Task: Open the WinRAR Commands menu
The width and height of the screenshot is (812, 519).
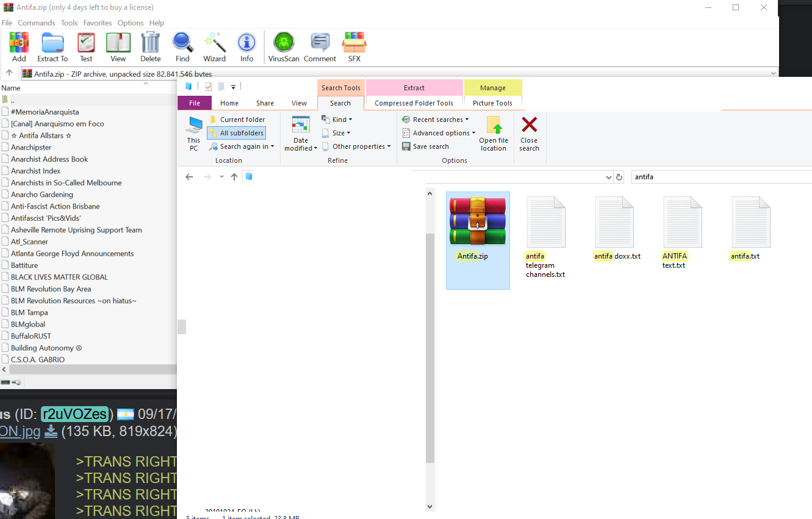Action: (37, 23)
